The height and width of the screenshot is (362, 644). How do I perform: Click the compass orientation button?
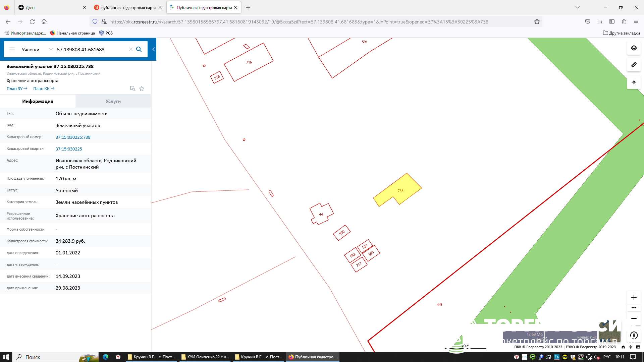click(x=634, y=335)
